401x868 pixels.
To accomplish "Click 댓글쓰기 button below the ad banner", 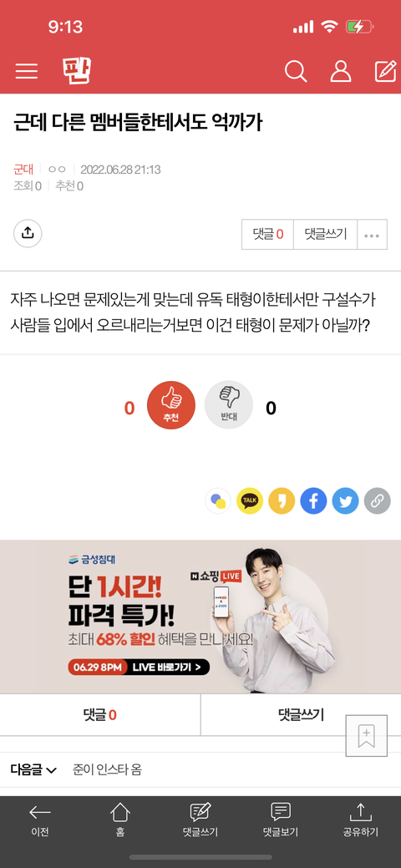I will (301, 714).
